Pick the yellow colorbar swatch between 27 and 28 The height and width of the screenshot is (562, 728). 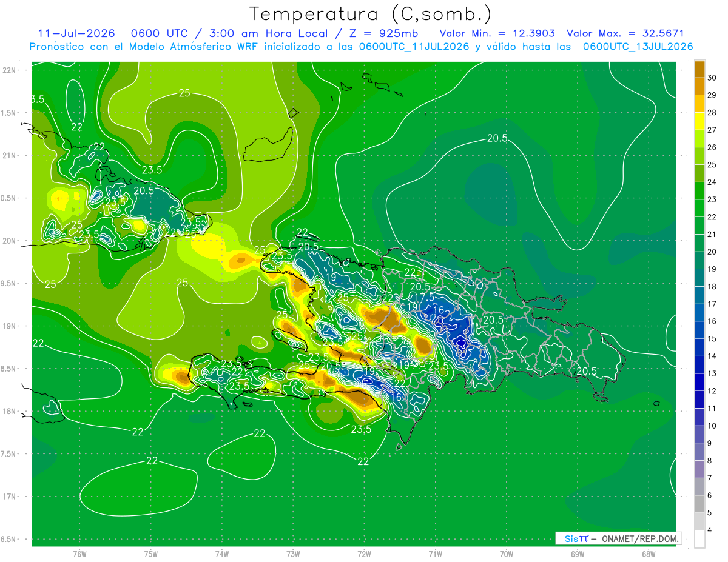click(699, 121)
